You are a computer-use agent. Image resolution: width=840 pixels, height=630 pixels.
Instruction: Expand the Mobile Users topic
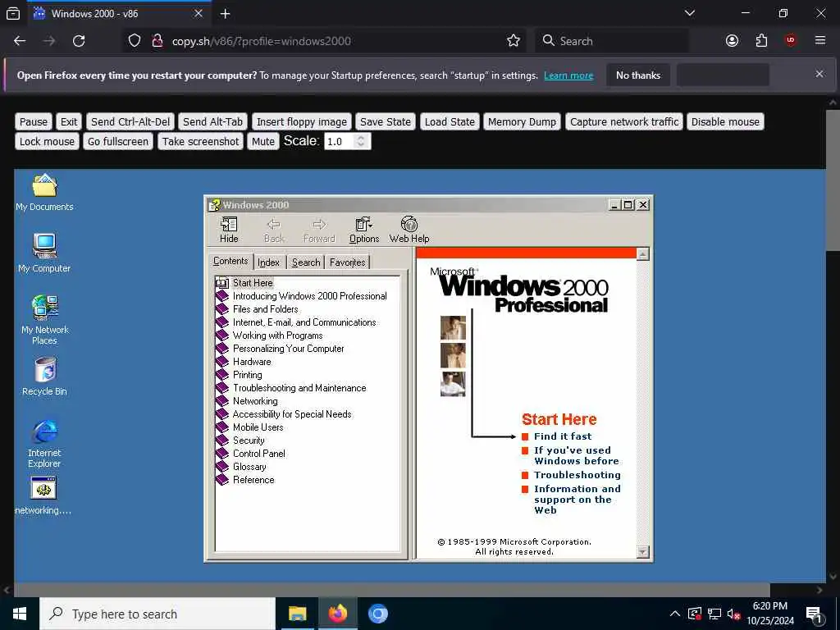pyautogui.click(x=258, y=427)
